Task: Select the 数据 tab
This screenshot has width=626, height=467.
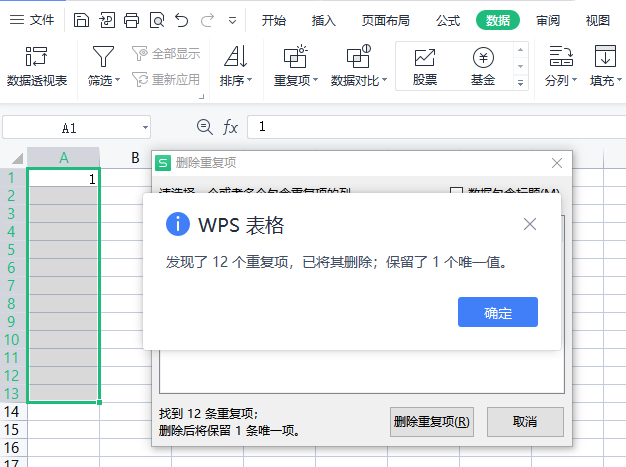Action: (x=498, y=20)
